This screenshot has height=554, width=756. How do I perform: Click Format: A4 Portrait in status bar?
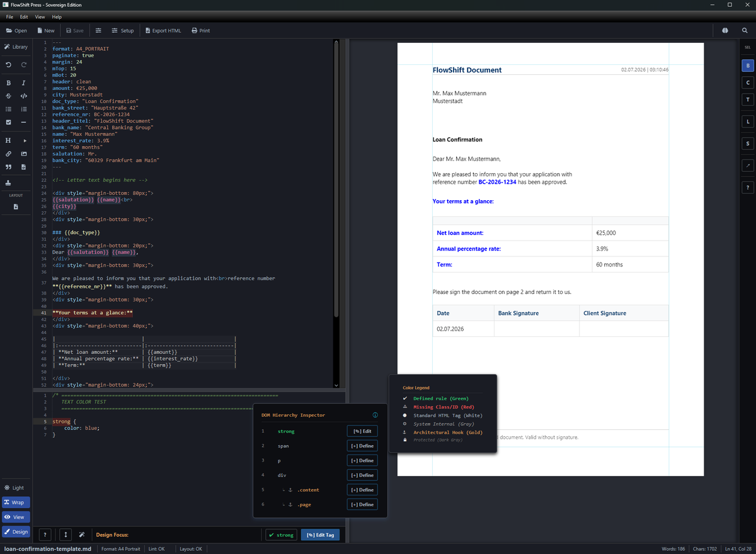click(x=121, y=549)
